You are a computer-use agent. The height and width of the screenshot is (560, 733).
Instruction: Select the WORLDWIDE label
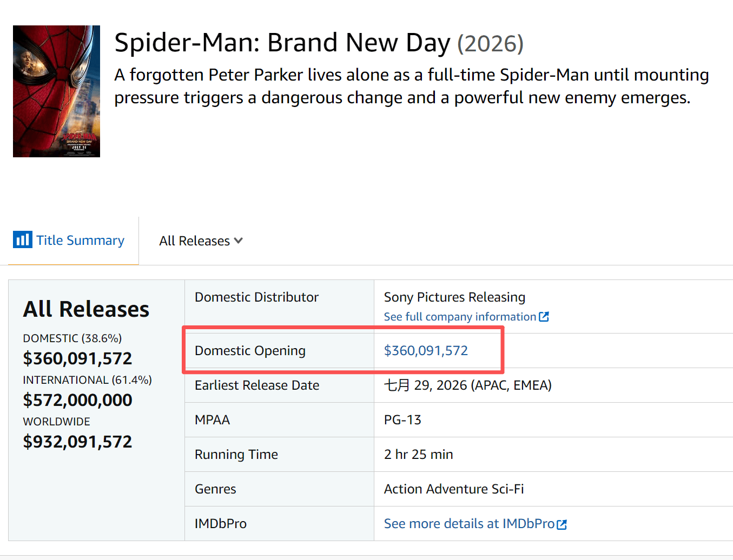[x=57, y=422]
